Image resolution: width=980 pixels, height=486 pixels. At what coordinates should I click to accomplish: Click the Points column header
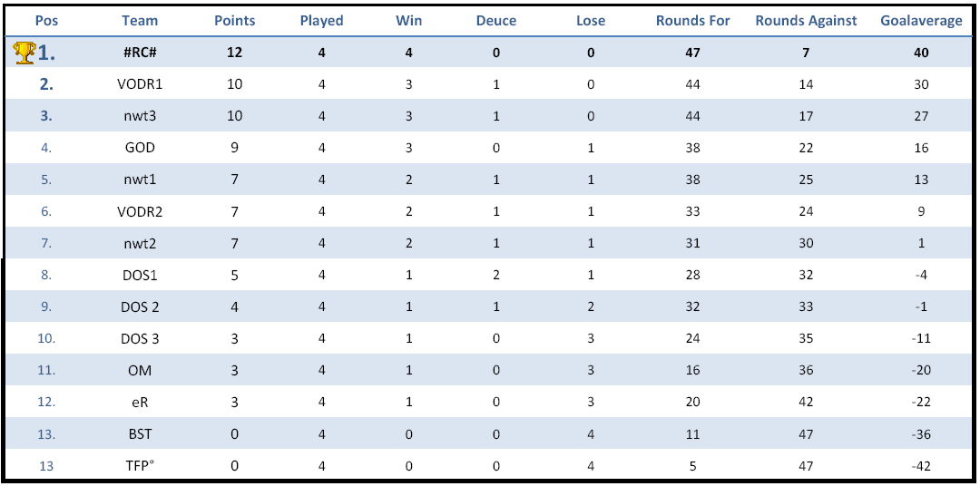(234, 21)
